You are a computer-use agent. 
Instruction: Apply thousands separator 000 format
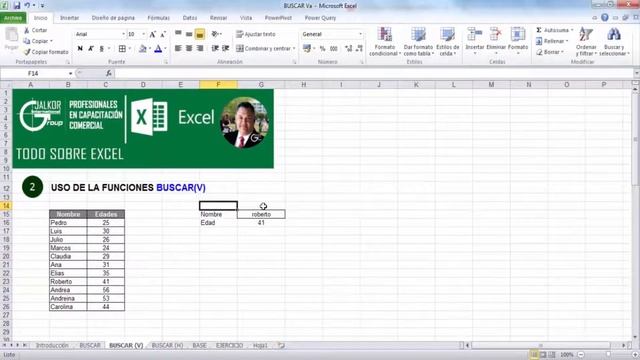coord(333,49)
